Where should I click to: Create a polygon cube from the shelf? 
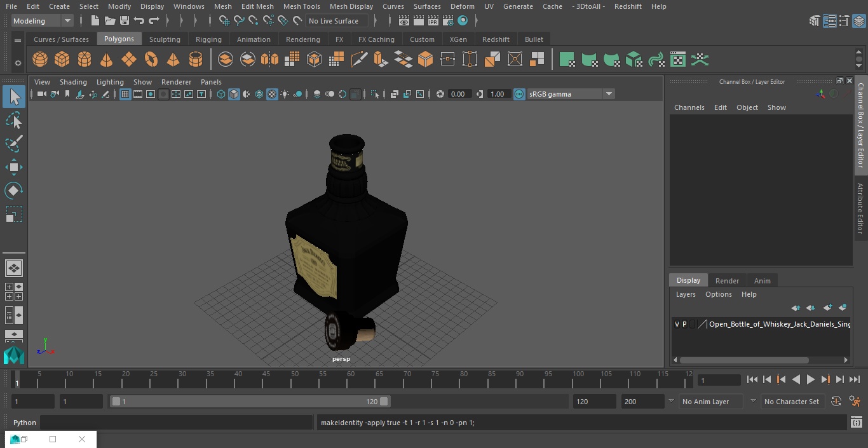(x=62, y=60)
